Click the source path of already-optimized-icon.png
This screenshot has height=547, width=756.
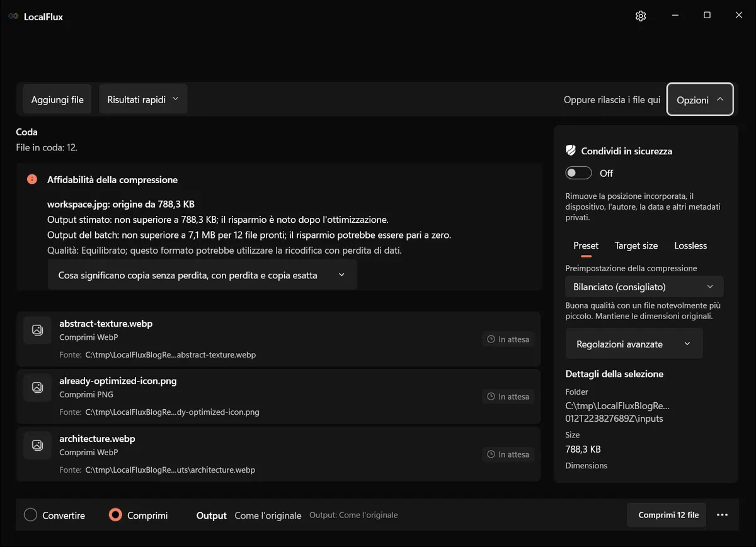coord(172,412)
